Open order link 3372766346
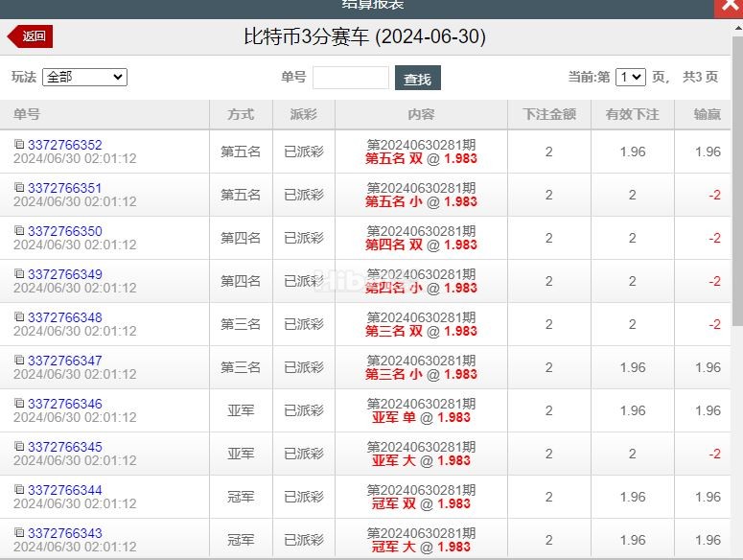 coord(65,404)
